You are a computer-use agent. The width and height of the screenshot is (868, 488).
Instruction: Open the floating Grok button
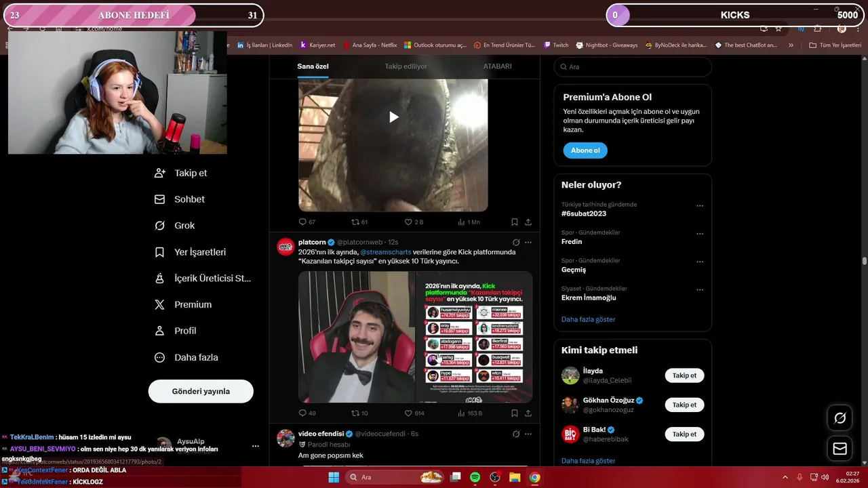[840, 418]
